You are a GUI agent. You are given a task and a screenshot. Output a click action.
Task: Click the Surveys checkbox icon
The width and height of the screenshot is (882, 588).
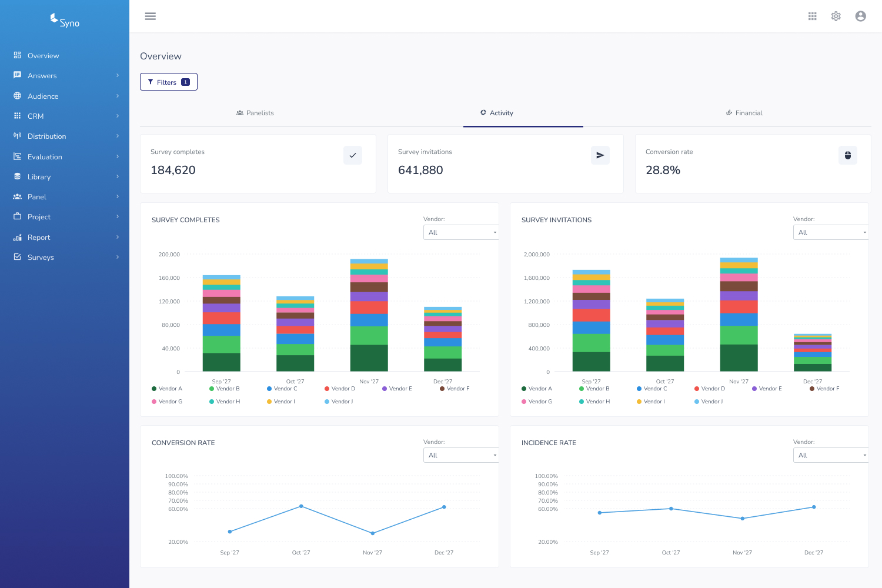pos(18,257)
